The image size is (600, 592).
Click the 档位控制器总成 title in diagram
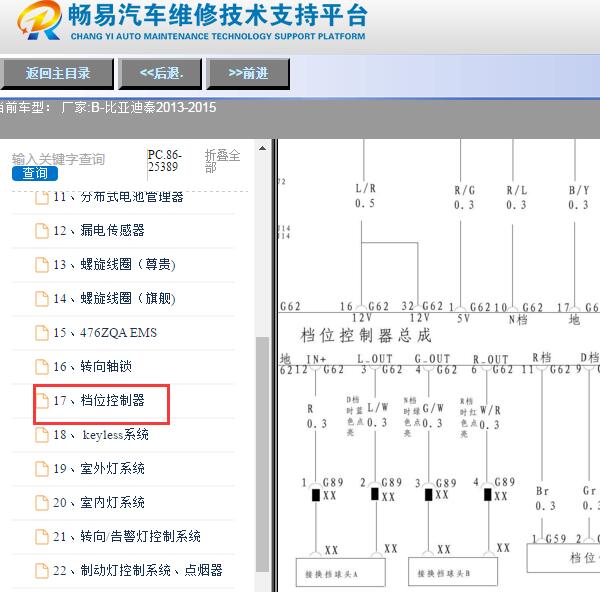[366, 336]
